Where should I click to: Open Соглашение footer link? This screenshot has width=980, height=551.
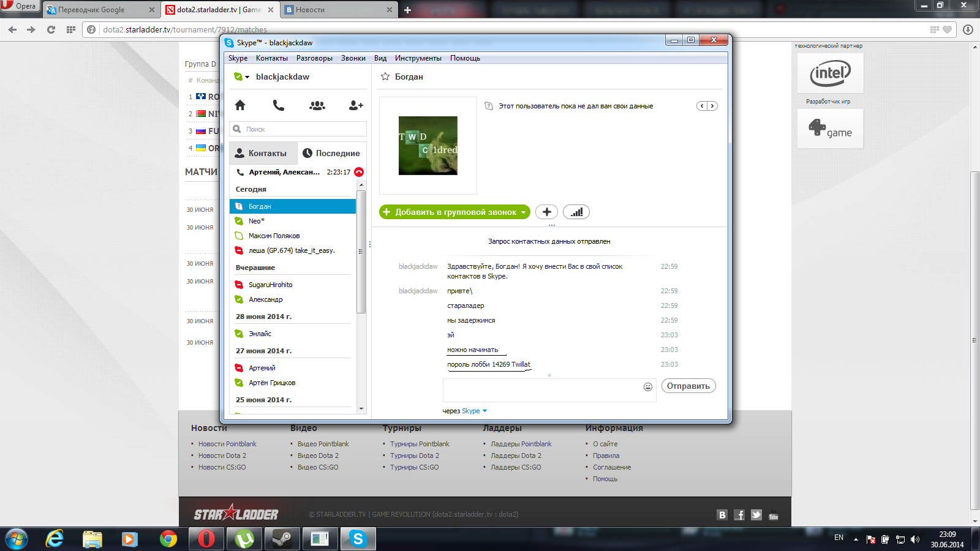point(611,467)
